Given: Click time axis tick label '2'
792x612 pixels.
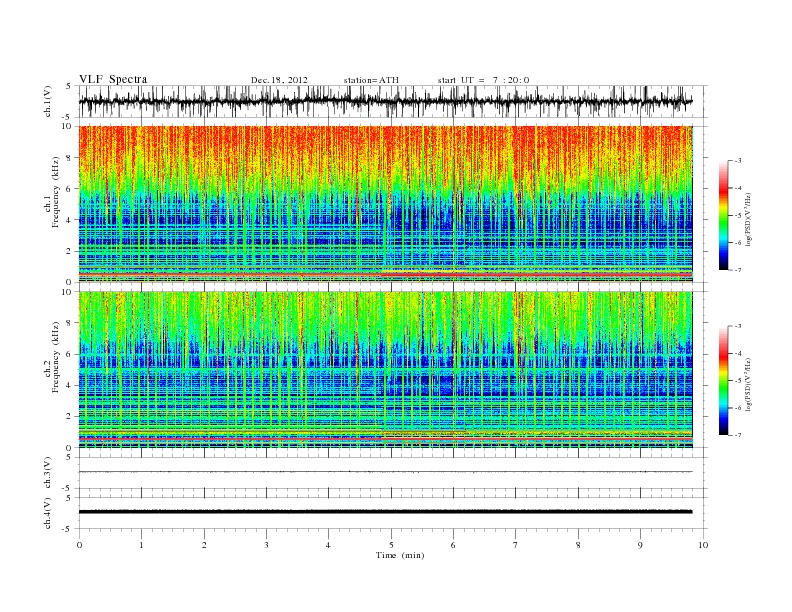Looking at the screenshot, I should (204, 545).
